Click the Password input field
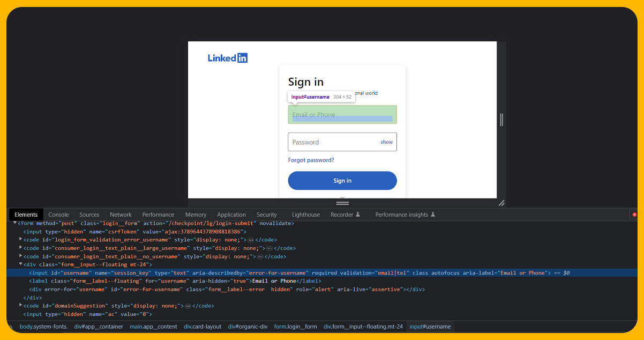 point(332,142)
